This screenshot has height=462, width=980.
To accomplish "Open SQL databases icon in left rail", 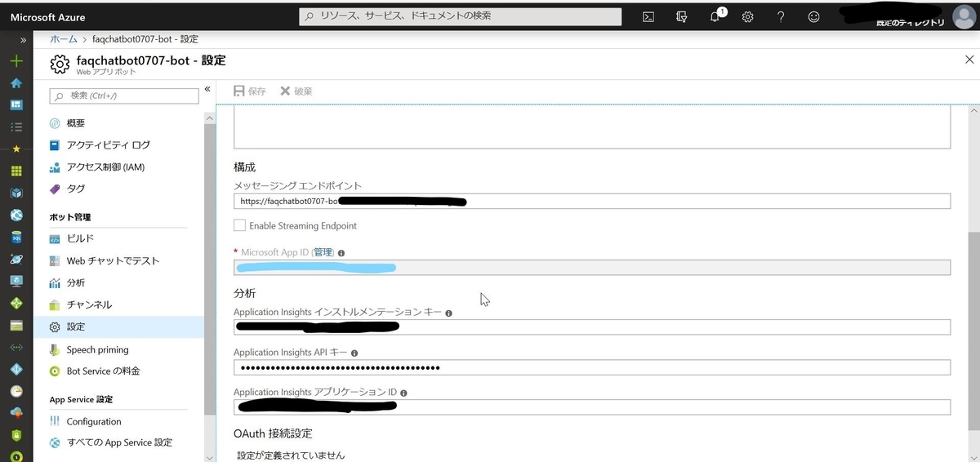I will 16,237.
